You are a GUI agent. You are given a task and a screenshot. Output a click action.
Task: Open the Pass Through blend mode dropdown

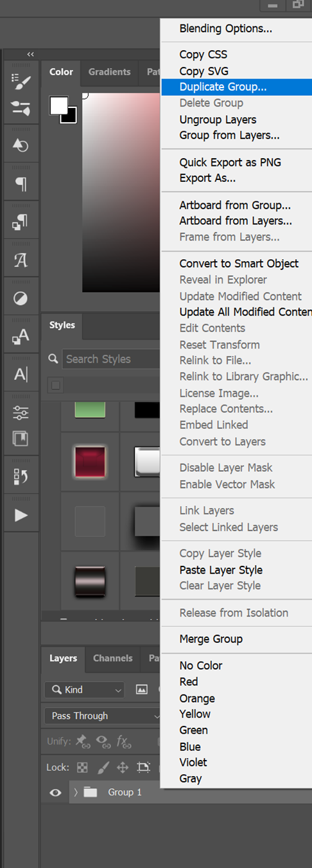tap(103, 716)
